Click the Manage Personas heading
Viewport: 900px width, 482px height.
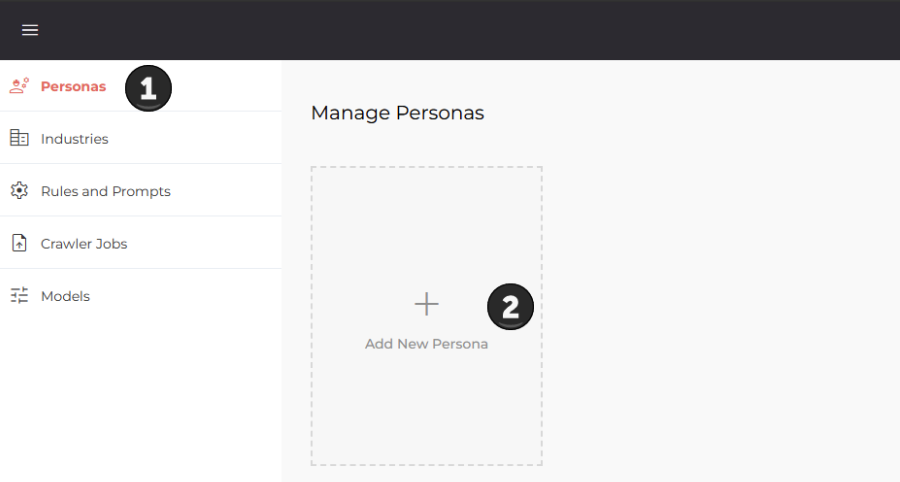click(x=397, y=113)
